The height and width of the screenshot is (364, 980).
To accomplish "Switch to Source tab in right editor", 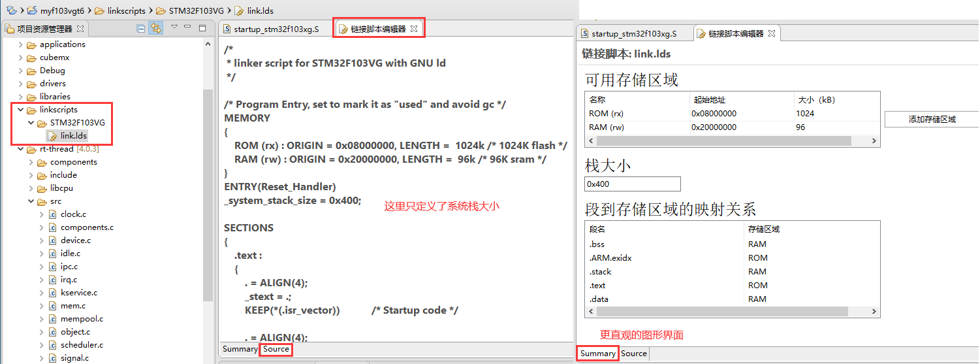I will click(x=634, y=354).
